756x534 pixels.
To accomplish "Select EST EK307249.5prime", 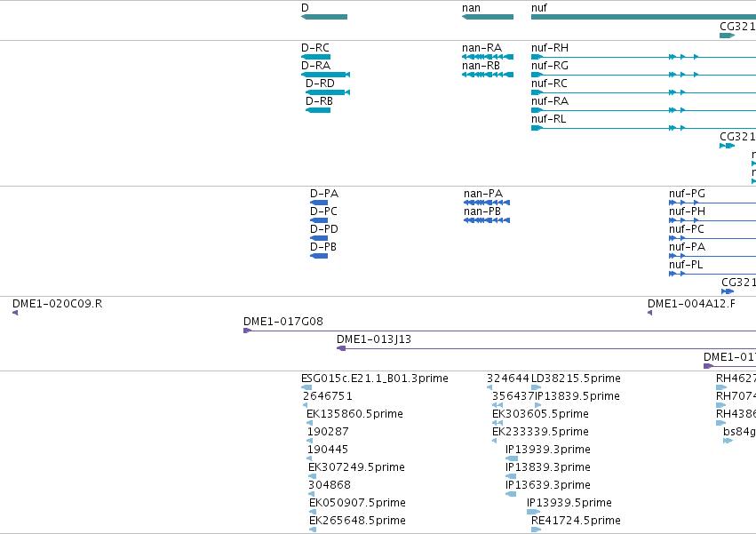I will tap(313, 476).
